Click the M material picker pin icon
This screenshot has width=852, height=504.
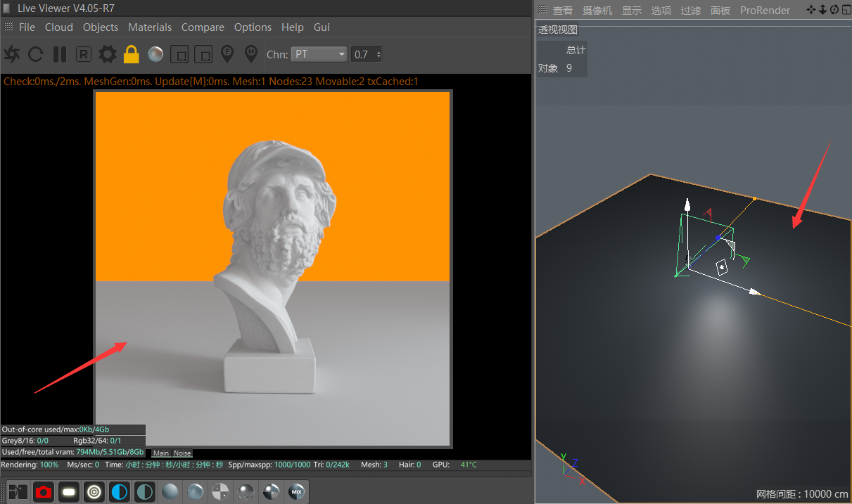251,54
